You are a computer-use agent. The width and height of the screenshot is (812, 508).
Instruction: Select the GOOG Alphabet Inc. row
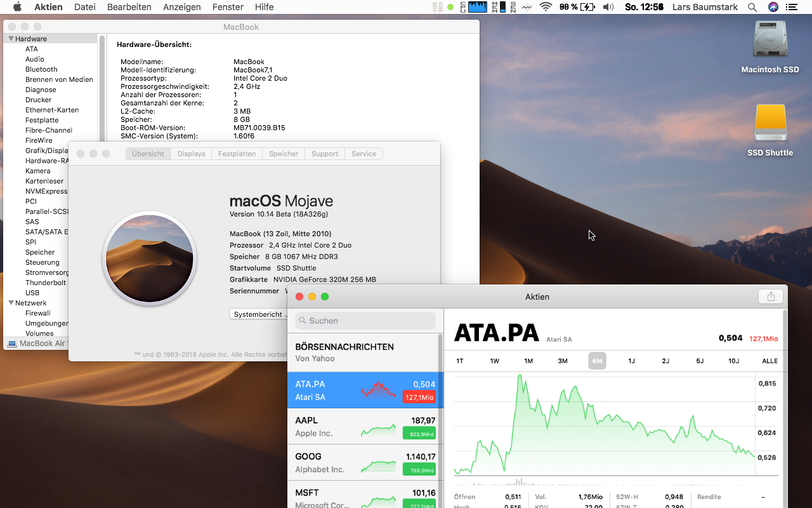pos(363,462)
